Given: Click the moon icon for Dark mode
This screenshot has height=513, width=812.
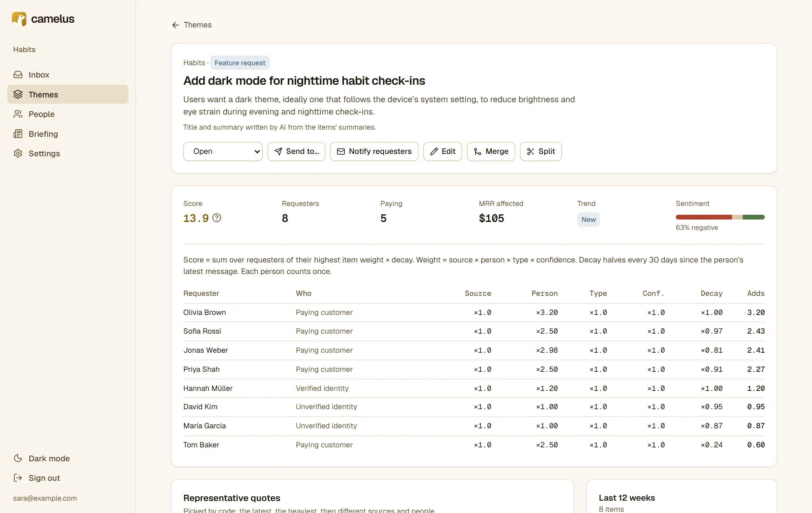Looking at the screenshot, I should point(18,458).
